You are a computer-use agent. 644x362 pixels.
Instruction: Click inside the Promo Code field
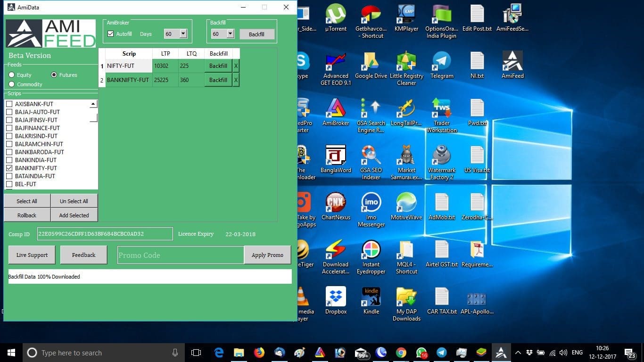coord(181,255)
